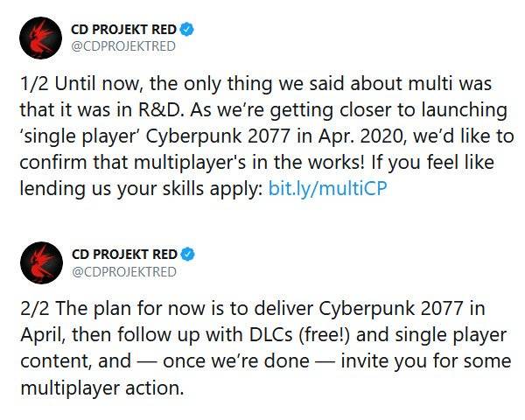The image size is (525, 420).
Task: Click the verified badge on the first tweet
Action: point(186,31)
